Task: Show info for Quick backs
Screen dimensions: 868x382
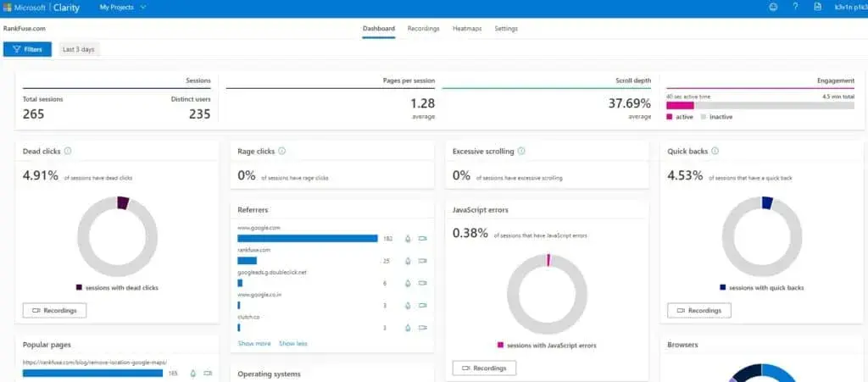Action: click(715, 151)
